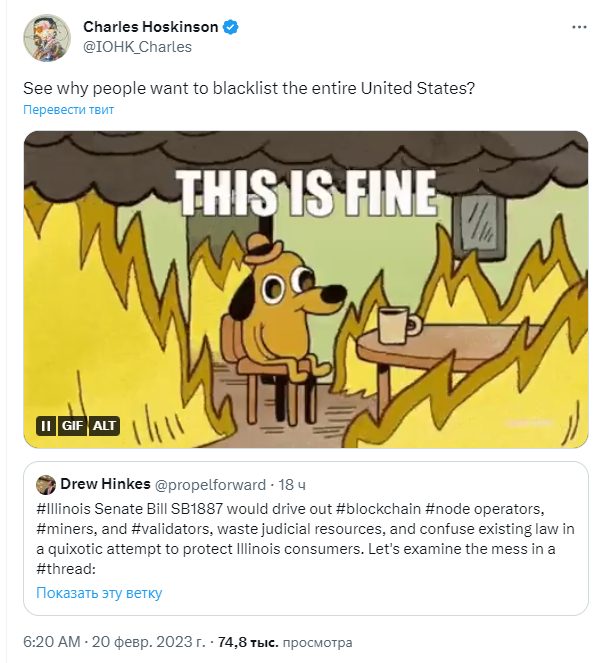This screenshot has width=603, height=663.
Task: Click the GIF badge on the image
Action: click(x=73, y=426)
